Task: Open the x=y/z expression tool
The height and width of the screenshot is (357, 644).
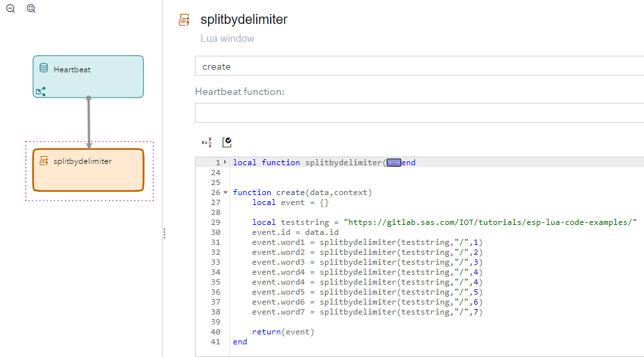Action: point(207,142)
